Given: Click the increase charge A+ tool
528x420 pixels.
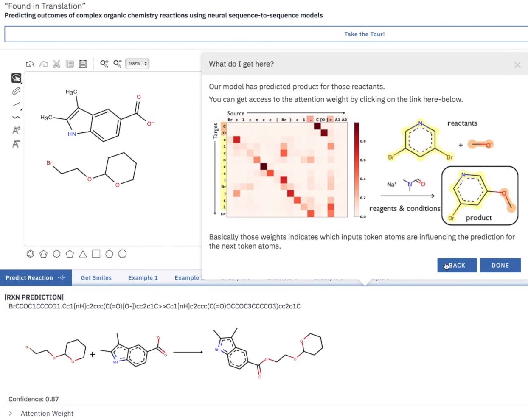Looking at the screenshot, I should tap(16, 131).
